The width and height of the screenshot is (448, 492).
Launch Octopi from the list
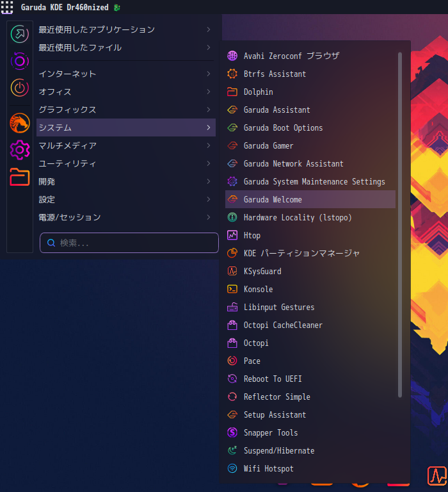pos(310,343)
